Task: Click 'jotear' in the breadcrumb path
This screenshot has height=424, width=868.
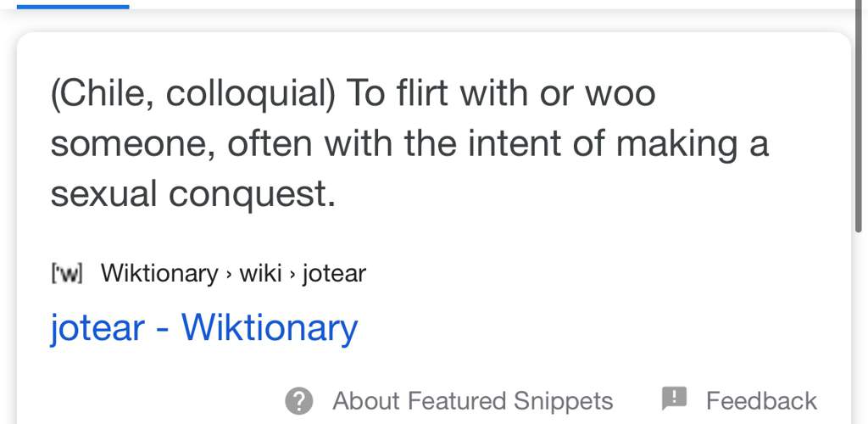Action: [334, 273]
